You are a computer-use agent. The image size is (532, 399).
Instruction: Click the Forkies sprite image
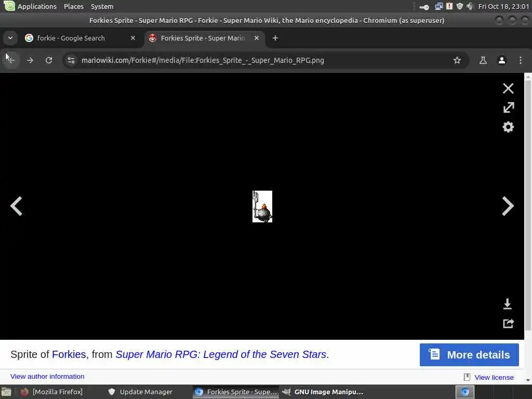point(262,206)
